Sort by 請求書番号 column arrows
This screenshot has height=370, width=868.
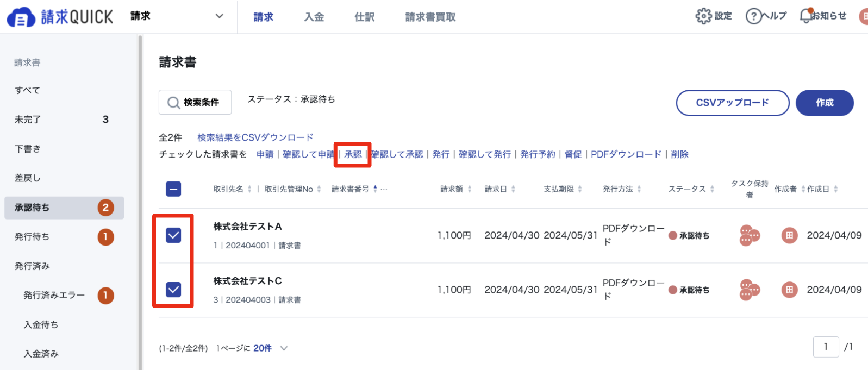(375, 189)
